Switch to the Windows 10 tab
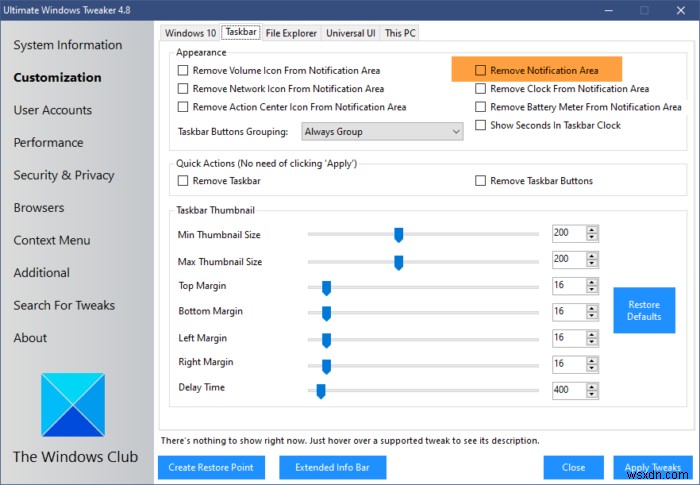 [190, 33]
